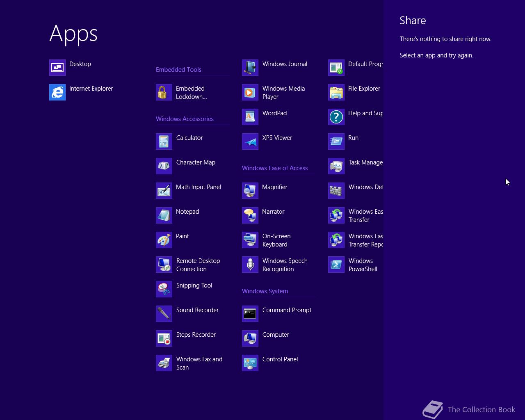The width and height of the screenshot is (525, 420).
Task: Click the Windows System group heading
Action: click(265, 291)
